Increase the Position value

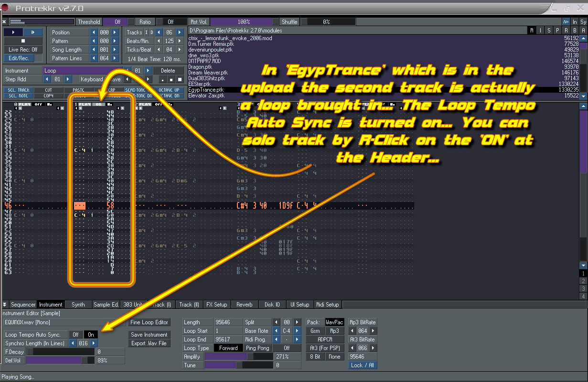coord(115,32)
